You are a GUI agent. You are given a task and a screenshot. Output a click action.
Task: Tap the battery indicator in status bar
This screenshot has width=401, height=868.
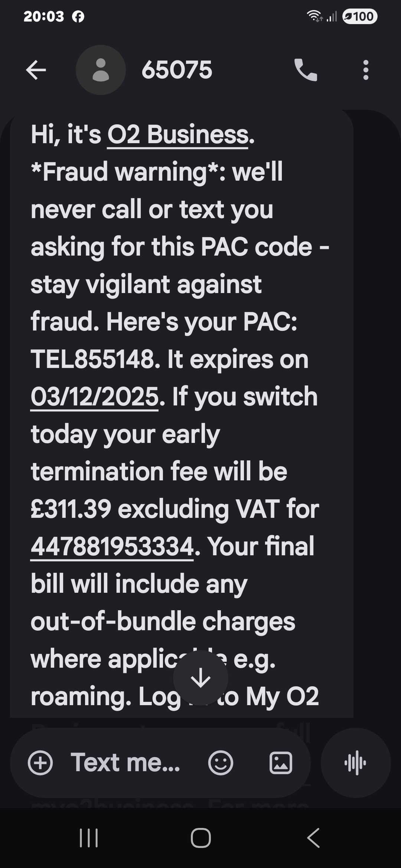[x=359, y=16]
